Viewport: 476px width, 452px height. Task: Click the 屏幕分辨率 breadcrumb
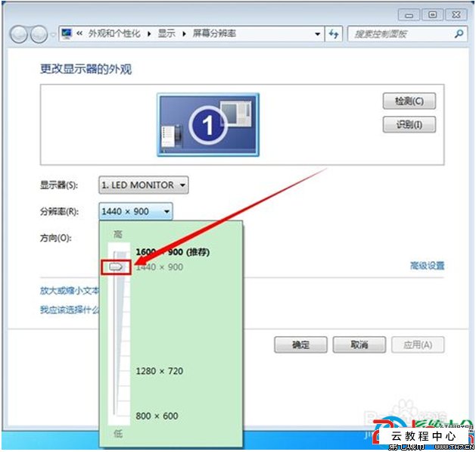214,33
